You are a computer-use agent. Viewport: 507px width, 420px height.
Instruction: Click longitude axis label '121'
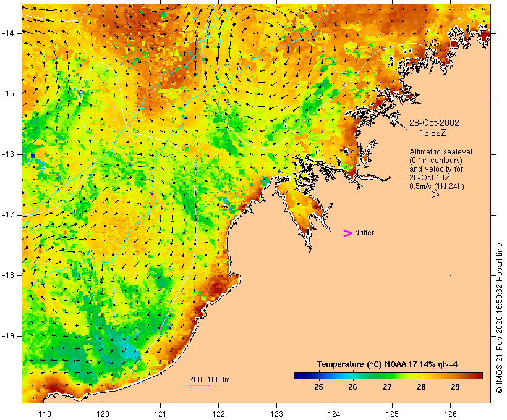160,414
